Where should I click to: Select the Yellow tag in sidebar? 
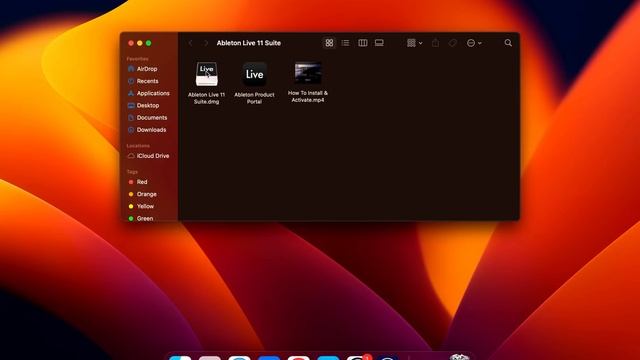tap(145, 207)
